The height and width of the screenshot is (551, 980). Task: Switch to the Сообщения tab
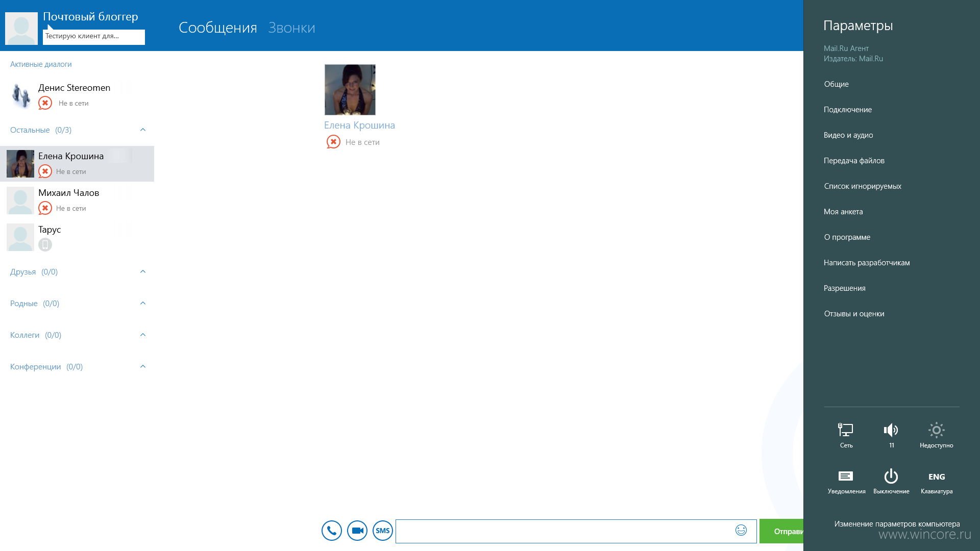(218, 28)
